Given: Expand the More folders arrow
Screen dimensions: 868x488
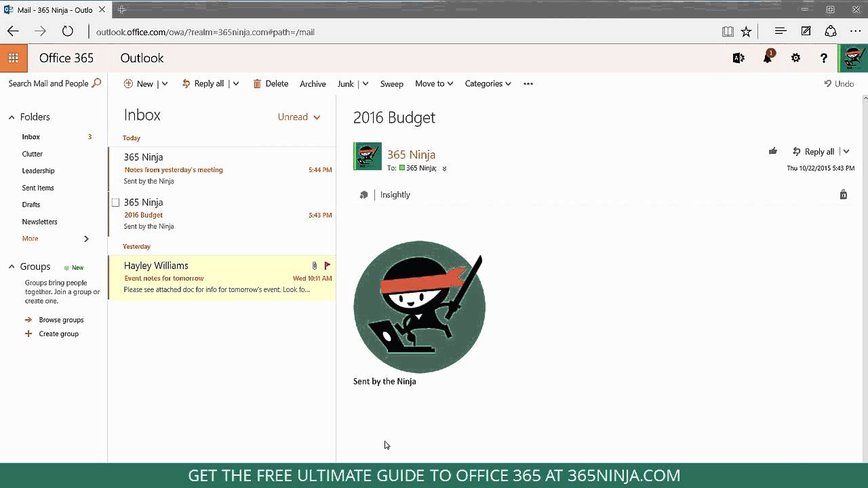Looking at the screenshot, I should point(86,239).
